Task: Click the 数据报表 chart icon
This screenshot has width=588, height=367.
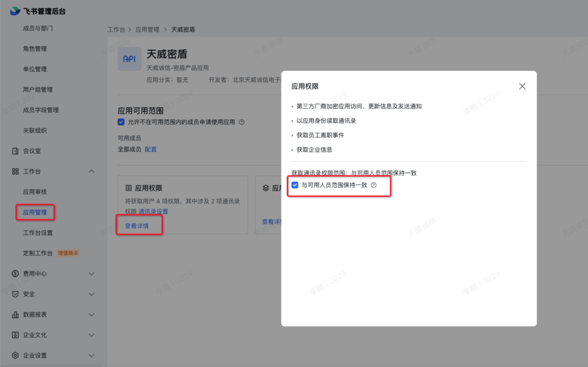Action: pos(15,314)
